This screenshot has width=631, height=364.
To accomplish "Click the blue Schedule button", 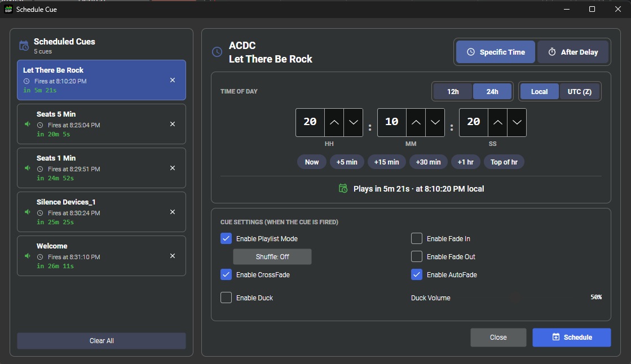I will 571,338.
